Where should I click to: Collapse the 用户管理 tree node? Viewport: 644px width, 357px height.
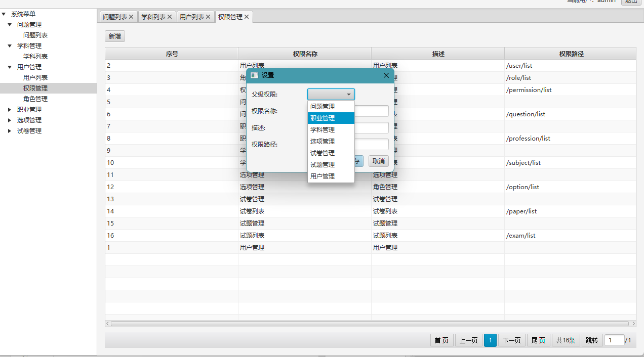[x=10, y=67]
